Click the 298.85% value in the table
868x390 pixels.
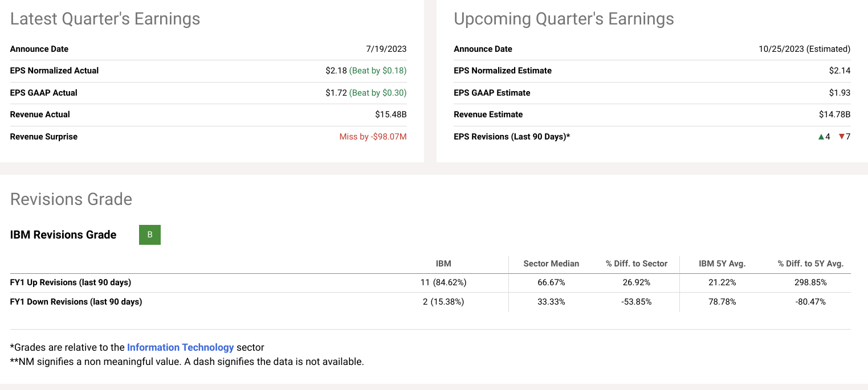(x=810, y=282)
